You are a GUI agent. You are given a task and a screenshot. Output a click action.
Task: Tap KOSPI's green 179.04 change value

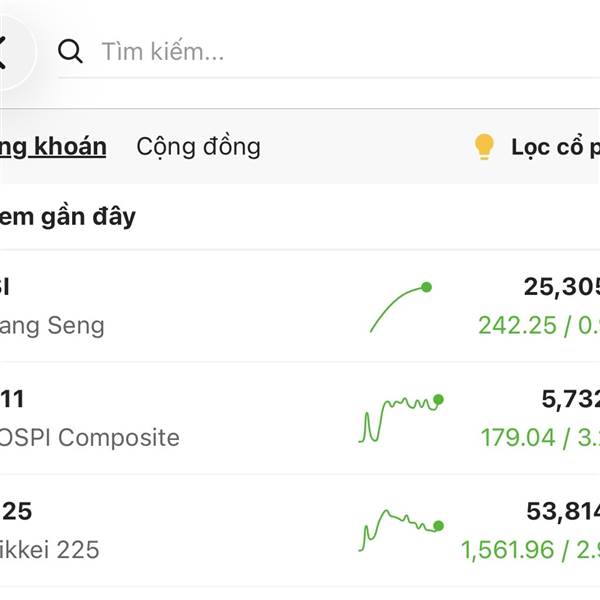(516, 438)
